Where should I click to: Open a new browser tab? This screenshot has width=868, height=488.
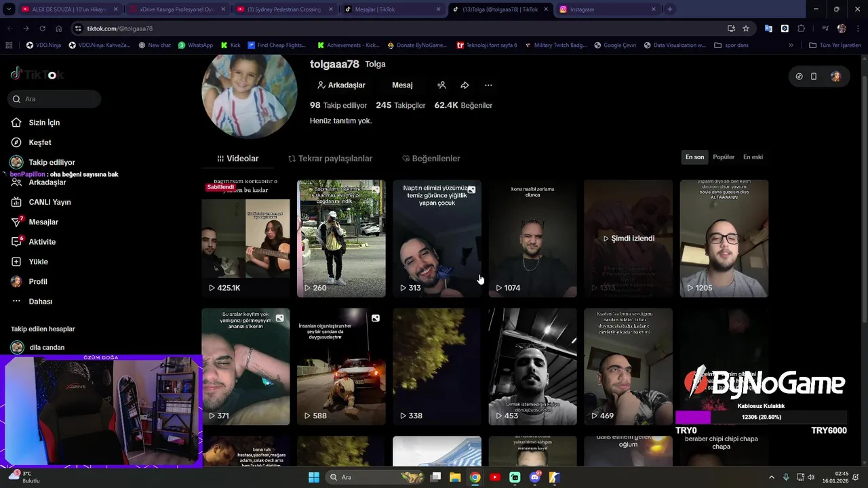[x=670, y=9]
